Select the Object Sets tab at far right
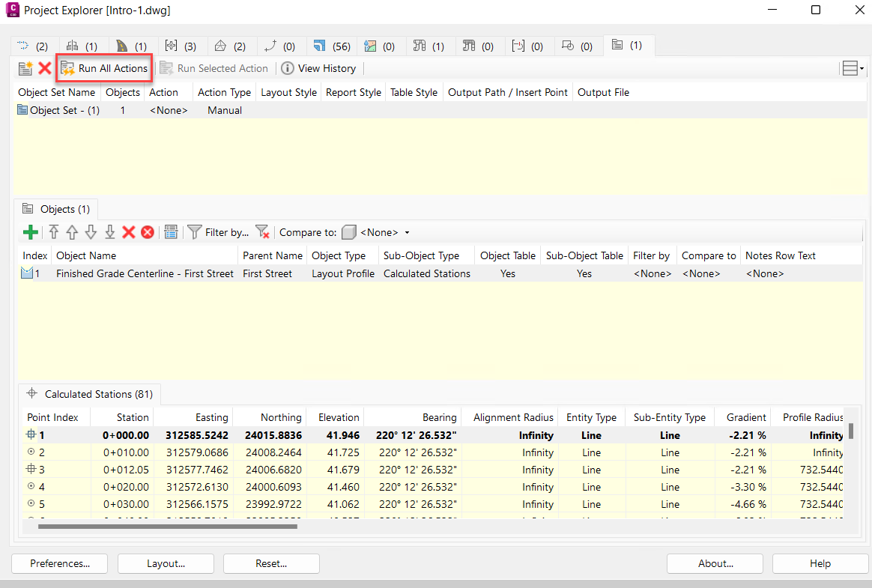Viewport: 872px width, 588px height. tap(629, 46)
